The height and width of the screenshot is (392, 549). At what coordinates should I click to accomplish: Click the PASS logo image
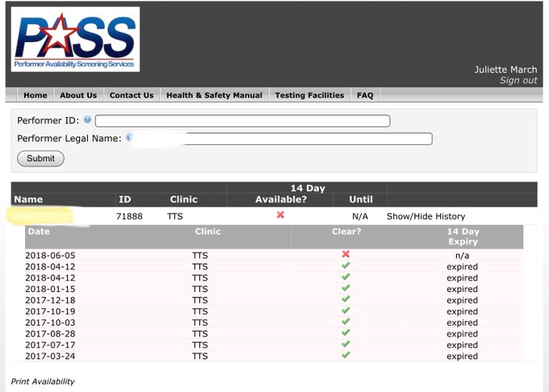tap(75, 40)
